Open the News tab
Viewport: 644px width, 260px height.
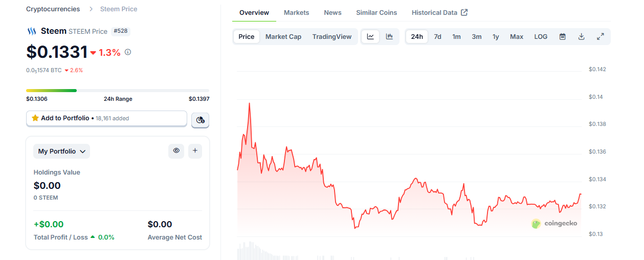[333, 12]
